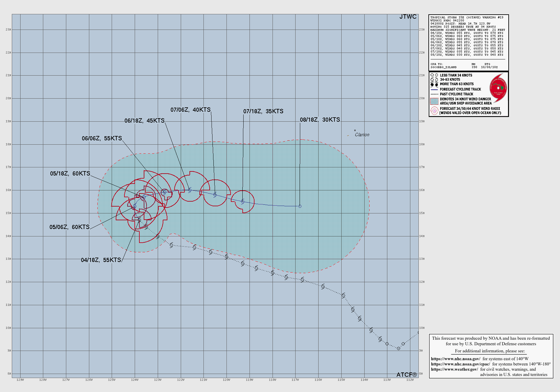The height and width of the screenshot is (392, 560).
Task: Click the '07/06Z, 40KTS' forecast label
Action: [x=190, y=110]
